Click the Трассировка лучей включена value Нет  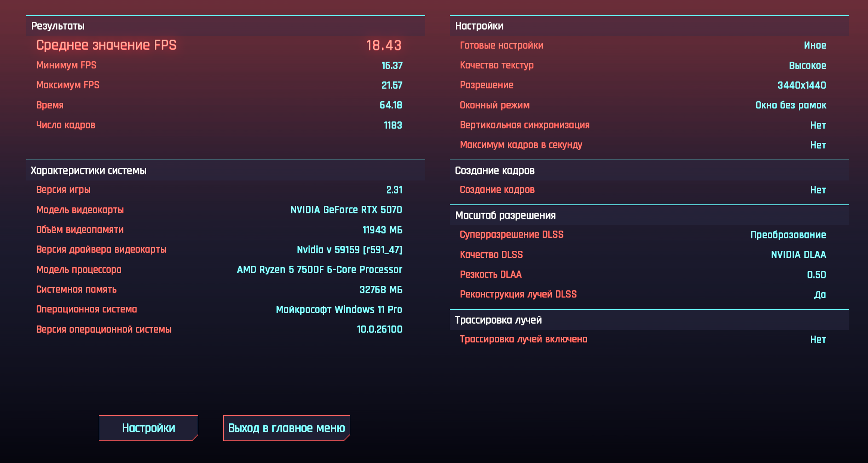[818, 339]
